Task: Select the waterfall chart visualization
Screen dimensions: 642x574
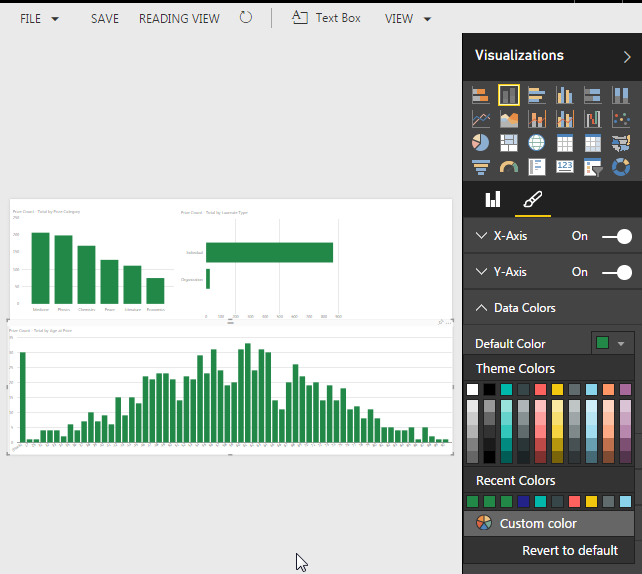Action: (592, 119)
